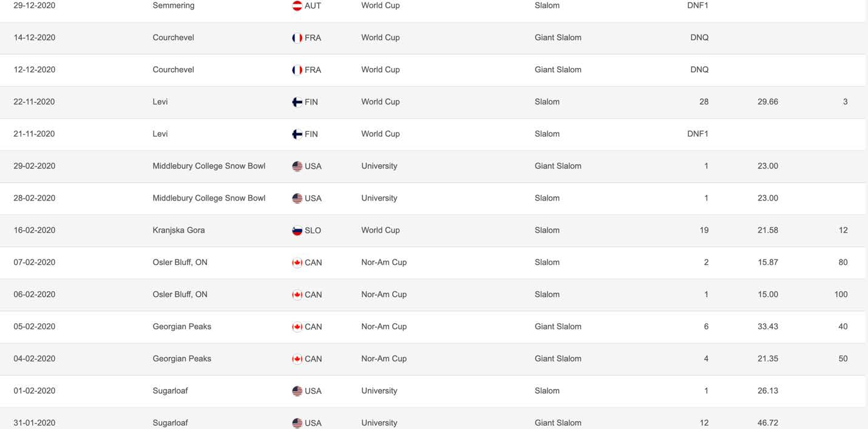
Task: Open the 12-12-2020 Courchevel Giant Slalom result
Action: [x=433, y=70]
